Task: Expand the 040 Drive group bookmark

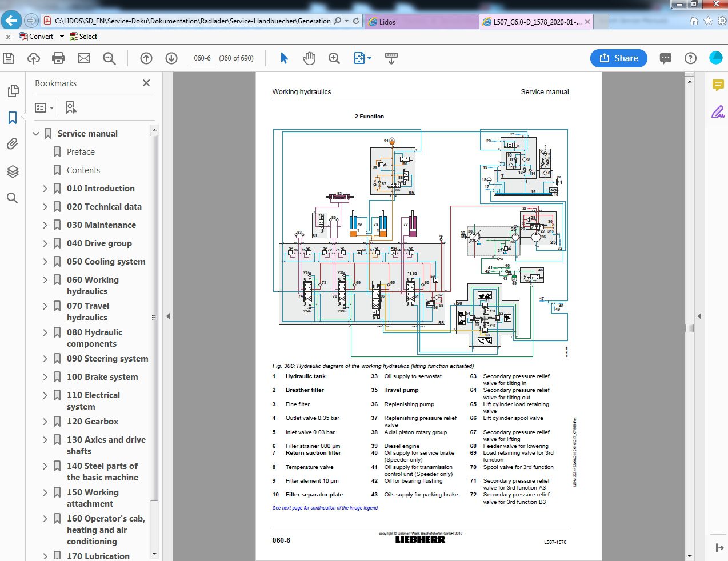Action: (x=45, y=243)
